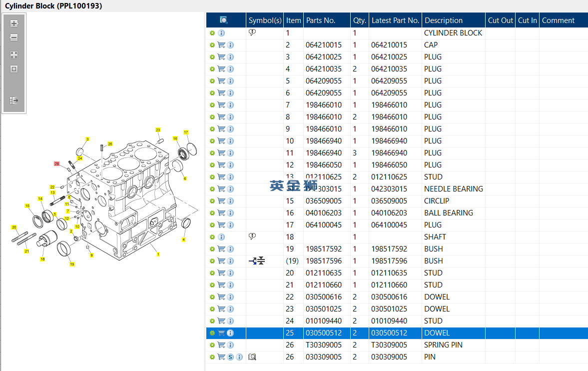
Task: Add CAP item 2 to cart
Action: 221,45
